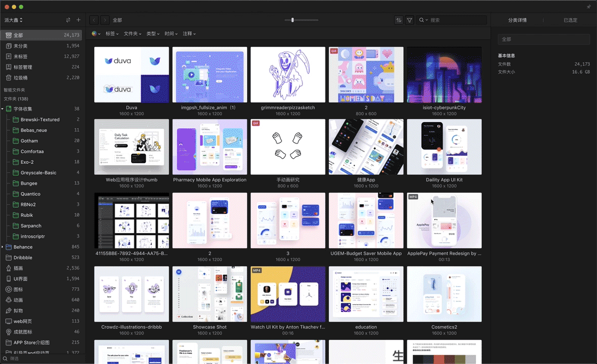The image size is (597, 364).
Task: Select the Duva thumbnail
Action: pyautogui.click(x=132, y=74)
